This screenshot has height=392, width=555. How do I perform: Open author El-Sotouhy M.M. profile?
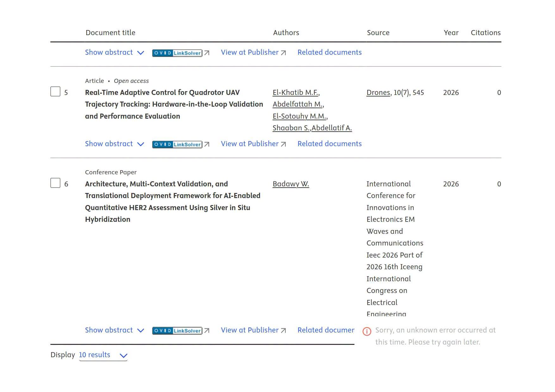(300, 116)
